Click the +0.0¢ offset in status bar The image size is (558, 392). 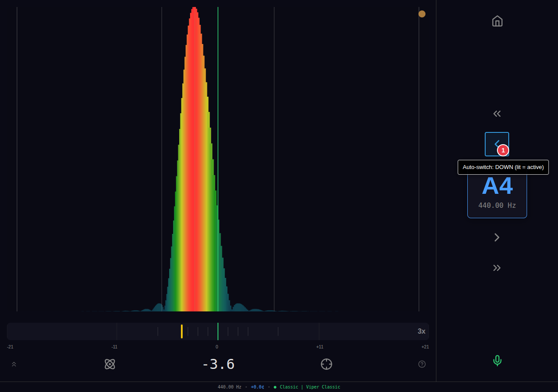coord(257,387)
